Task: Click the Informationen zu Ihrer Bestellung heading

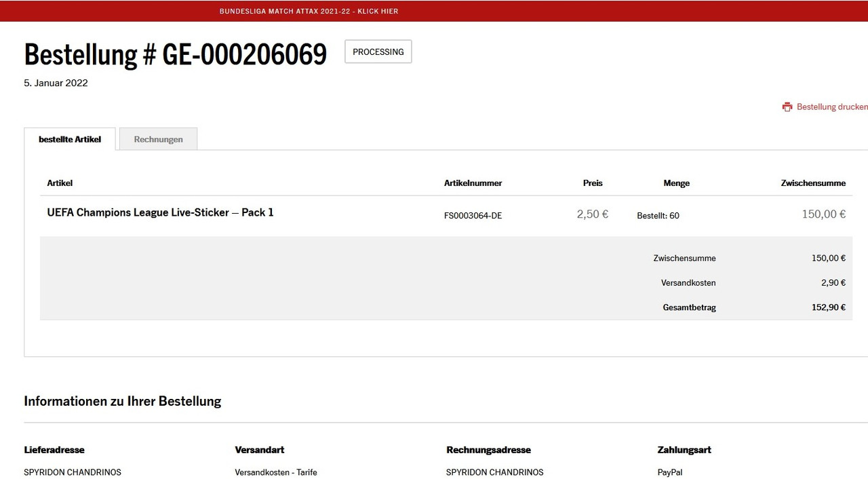Action: coord(123,401)
